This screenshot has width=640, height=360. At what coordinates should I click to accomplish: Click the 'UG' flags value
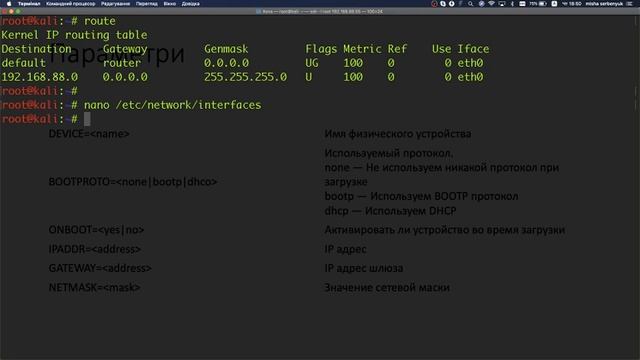click(x=312, y=63)
